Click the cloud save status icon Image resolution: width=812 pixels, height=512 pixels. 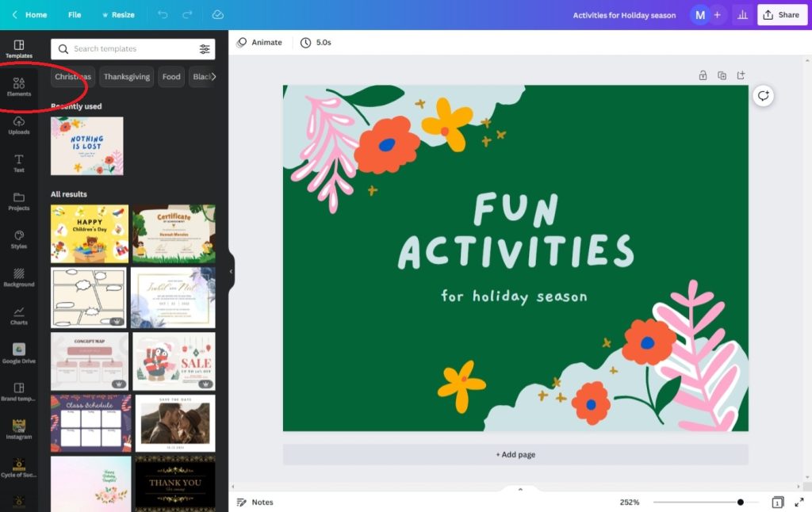click(x=218, y=15)
